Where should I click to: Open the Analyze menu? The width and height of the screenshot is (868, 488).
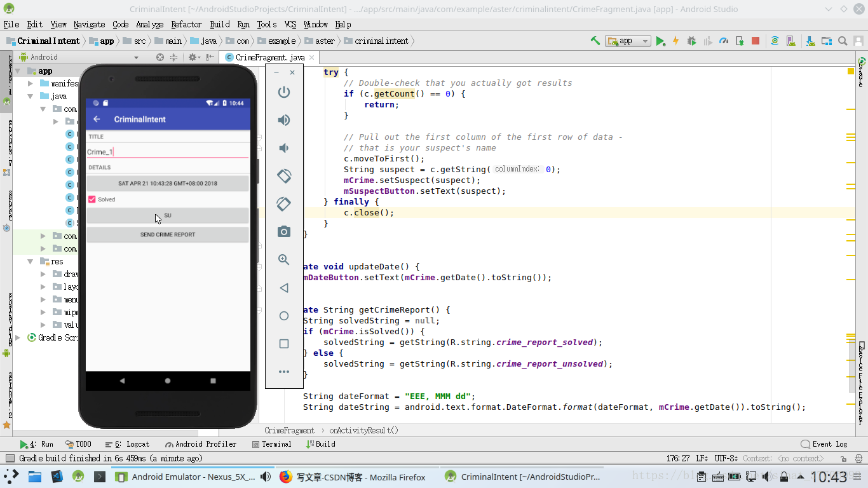[150, 24]
